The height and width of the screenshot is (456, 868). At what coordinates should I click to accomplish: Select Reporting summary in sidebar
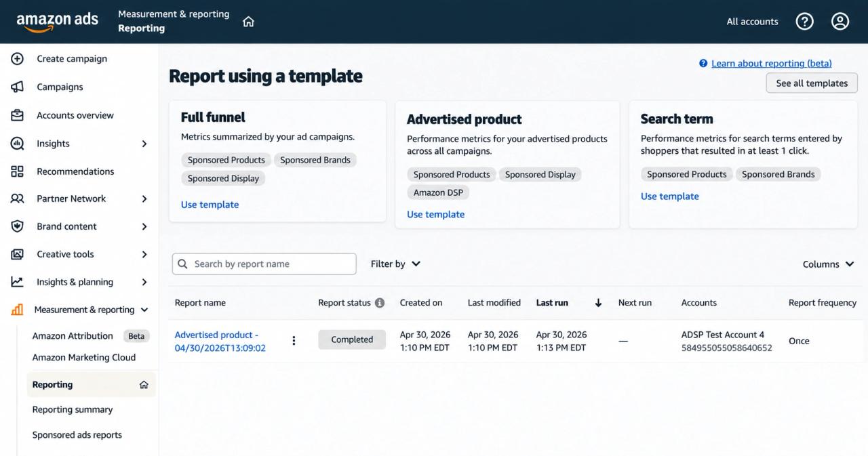point(73,409)
